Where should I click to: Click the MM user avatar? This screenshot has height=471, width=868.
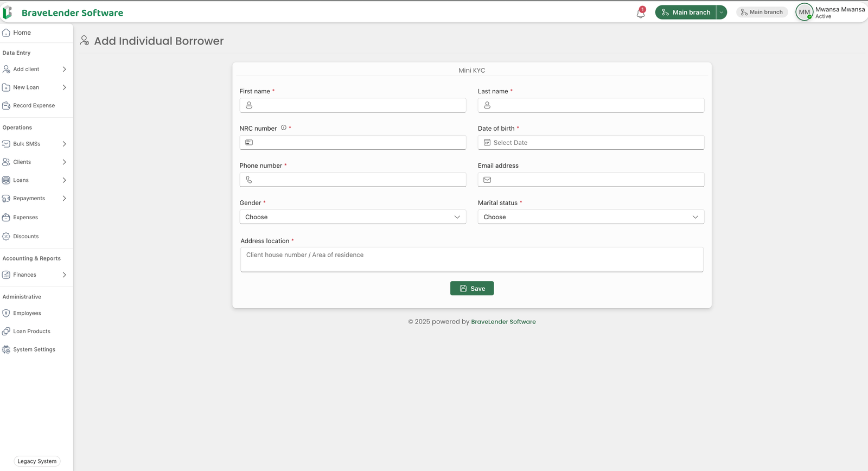point(804,12)
